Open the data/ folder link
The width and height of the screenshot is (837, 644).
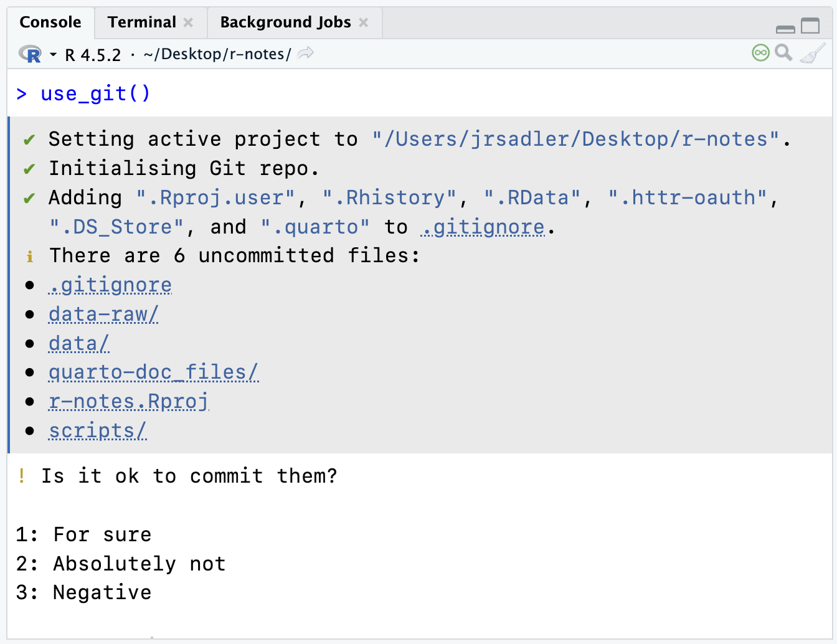click(x=78, y=343)
